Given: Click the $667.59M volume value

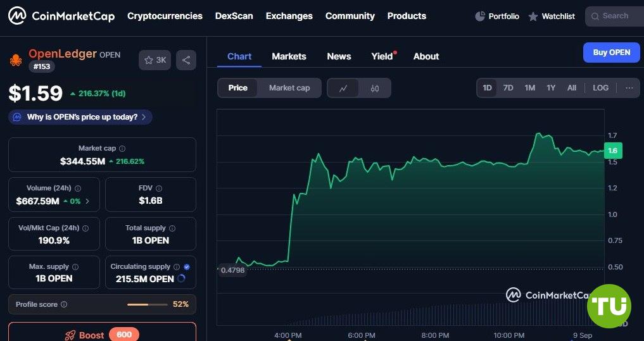Looking at the screenshot, I should 37,201.
